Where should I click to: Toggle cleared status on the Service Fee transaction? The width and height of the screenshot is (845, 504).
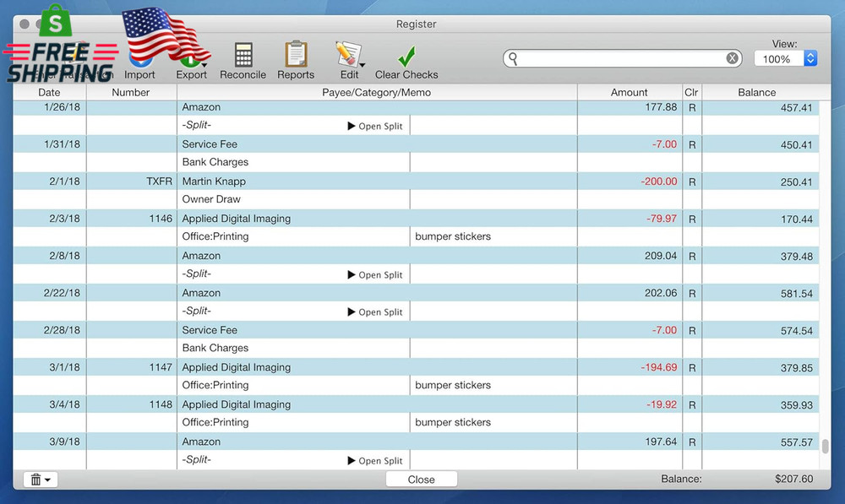click(691, 144)
